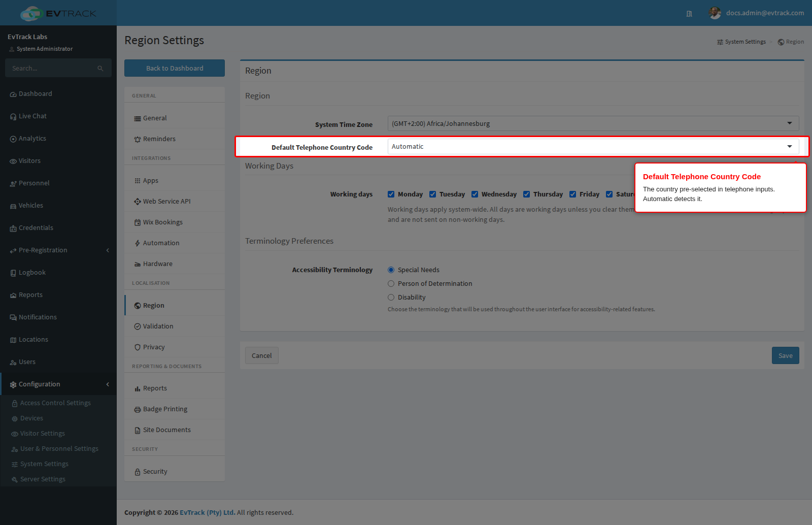The height and width of the screenshot is (525, 812).
Task: Toggle the Wednesday working day checkbox
Action: coord(475,194)
